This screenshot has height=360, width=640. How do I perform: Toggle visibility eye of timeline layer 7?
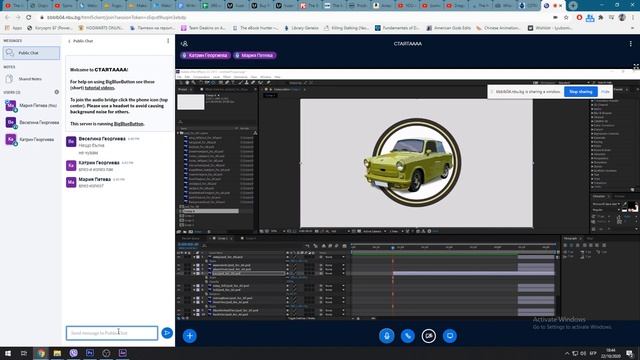point(179,298)
